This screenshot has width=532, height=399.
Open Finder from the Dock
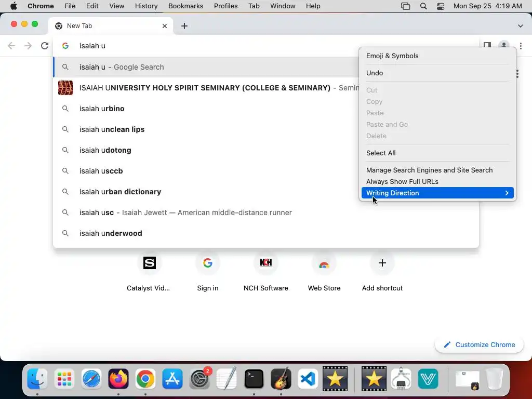(37, 379)
